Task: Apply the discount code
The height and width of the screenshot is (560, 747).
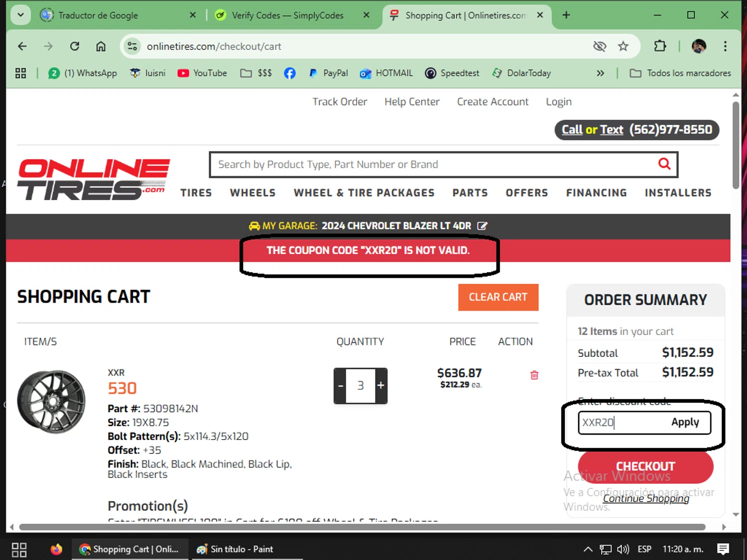Action: [685, 422]
